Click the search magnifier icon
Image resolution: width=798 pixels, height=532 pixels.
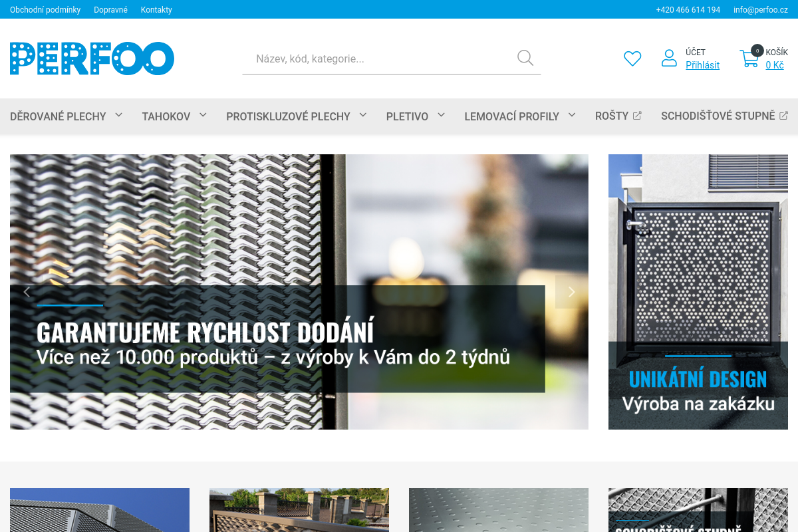point(525,59)
